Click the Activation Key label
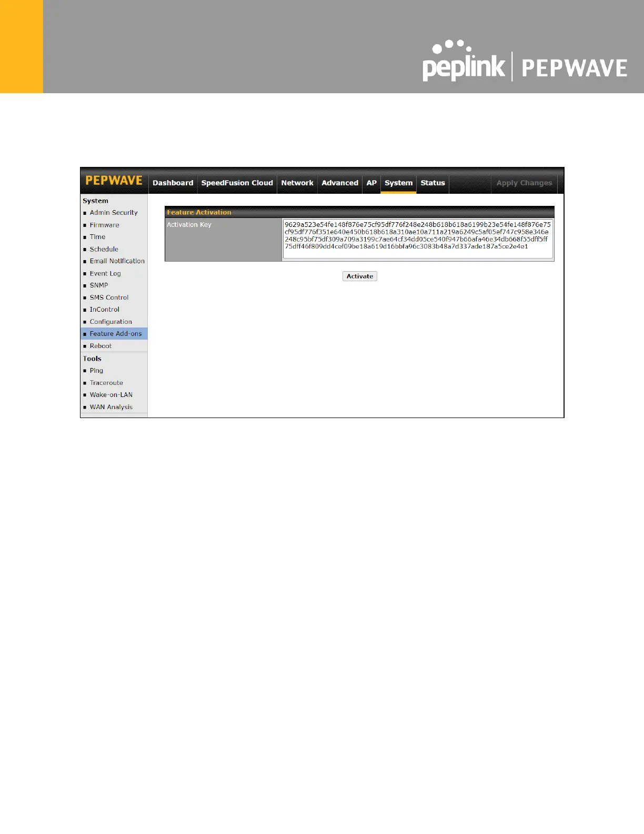 [x=189, y=225]
